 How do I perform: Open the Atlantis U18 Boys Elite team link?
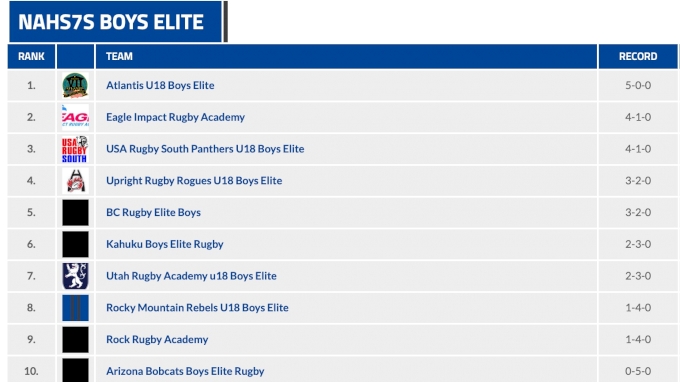(160, 85)
